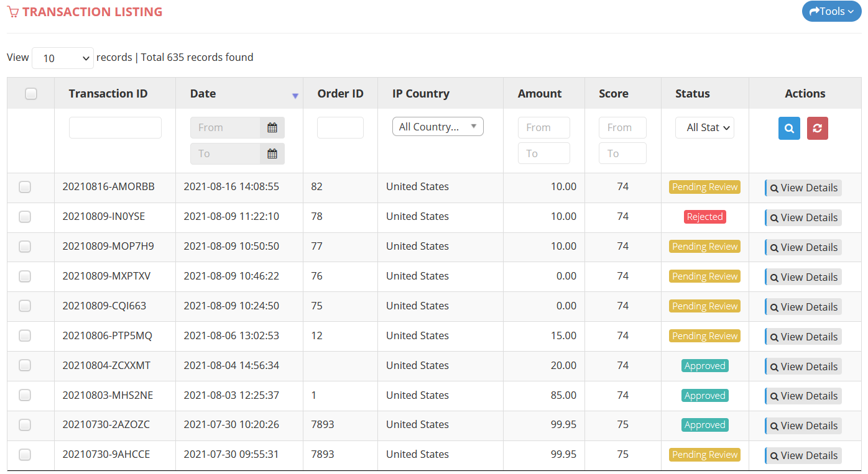Select checkbox for 20210730-2AZOZC
Screen dimensions: 868x474
[x=25, y=425]
